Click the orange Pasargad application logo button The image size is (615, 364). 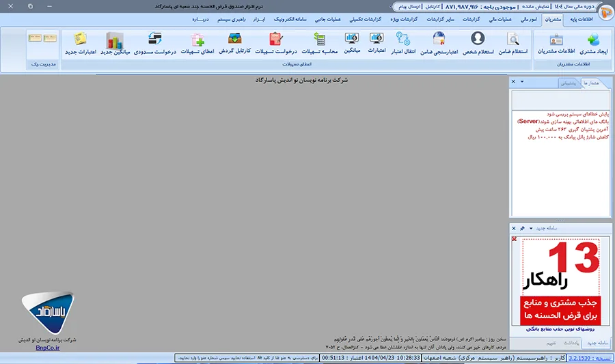606,12
